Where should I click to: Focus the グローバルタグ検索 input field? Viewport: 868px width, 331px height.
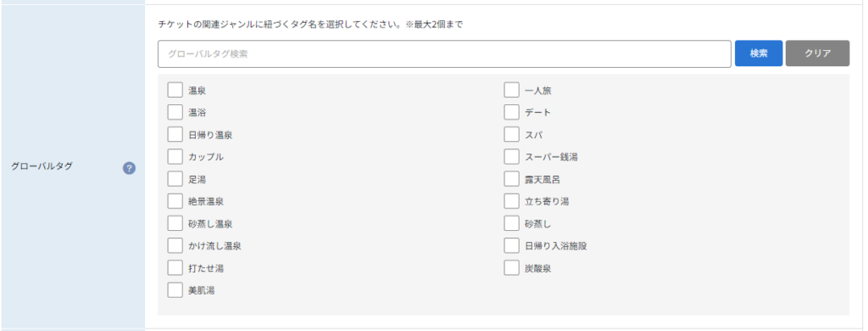pos(444,53)
